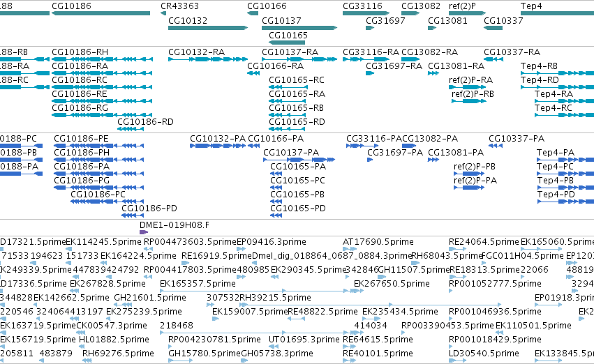Click protein CG10186-PE
Screen dimensions: 594x364
coord(82,139)
